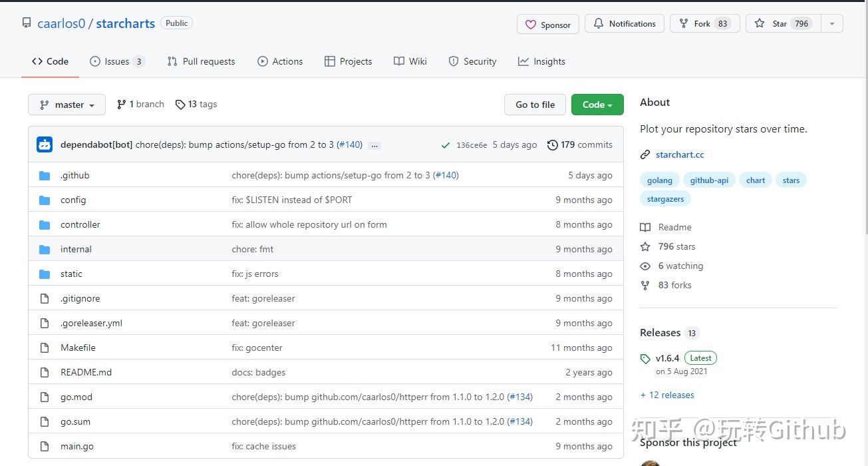This screenshot has height=466, width=868.
Task: Click the README.md file icon
Action: pyautogui.click(x=45, y=373)
